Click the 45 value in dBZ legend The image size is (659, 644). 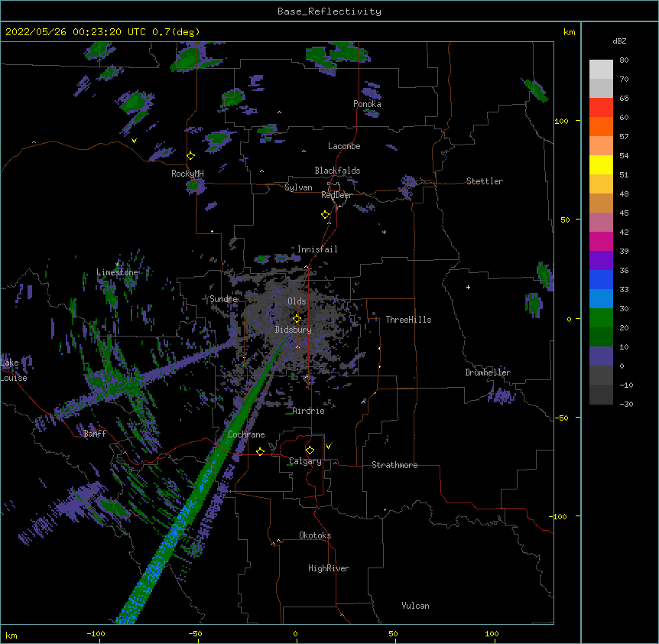pos(624,213)
